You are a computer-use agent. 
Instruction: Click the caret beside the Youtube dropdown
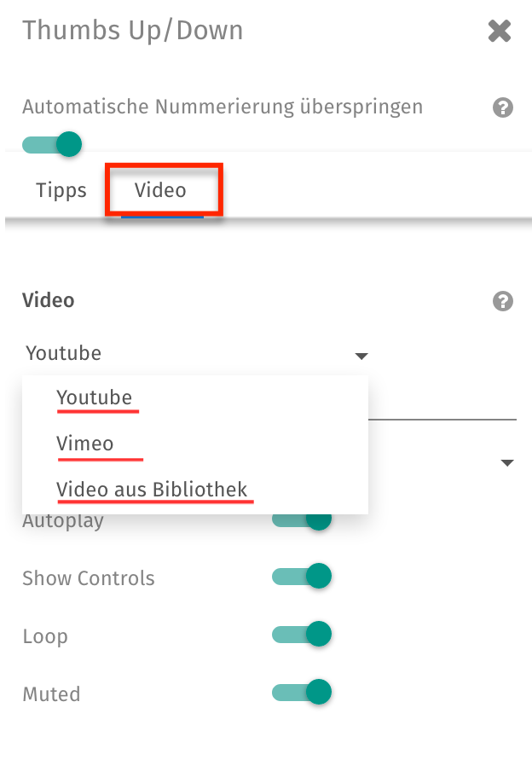coord(361,356)
